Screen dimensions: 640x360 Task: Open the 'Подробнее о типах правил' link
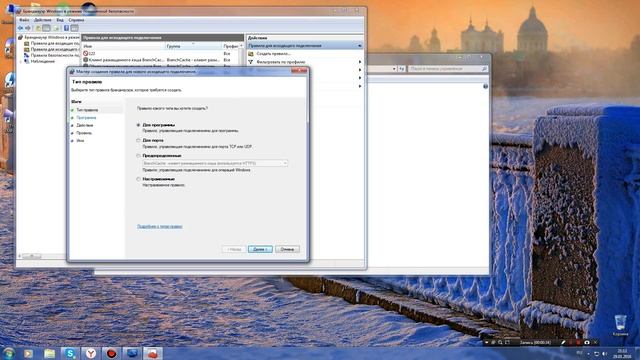click(x=160, y=227)
